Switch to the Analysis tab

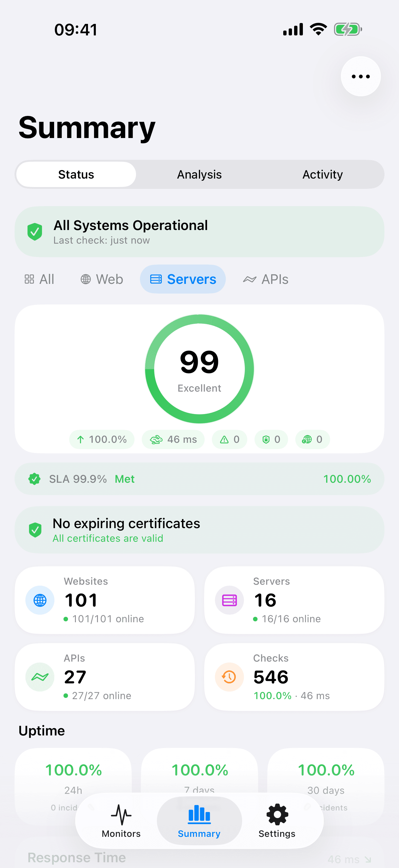[199, 175]
